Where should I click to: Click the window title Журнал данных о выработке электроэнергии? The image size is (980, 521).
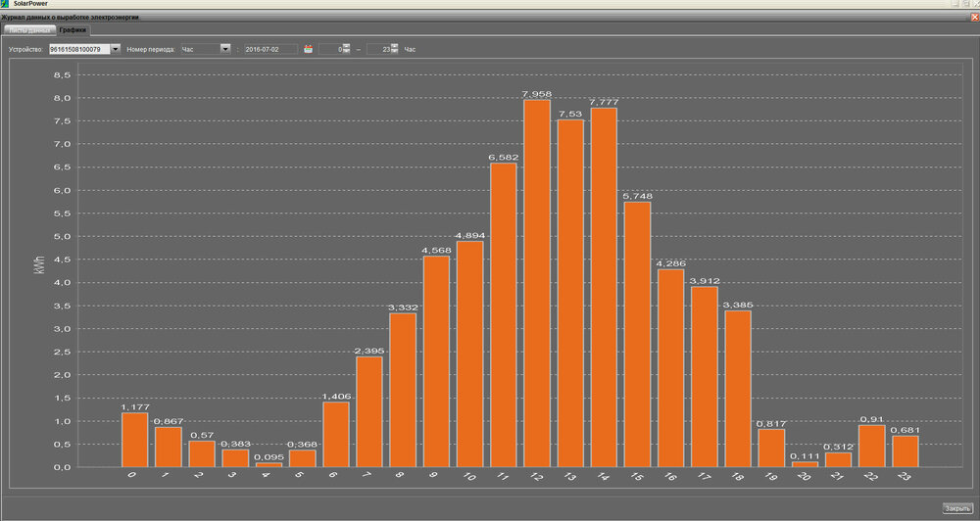(x=70, y=18)
